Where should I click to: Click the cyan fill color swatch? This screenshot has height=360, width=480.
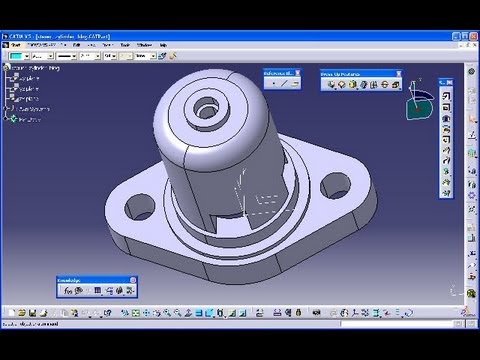(x=16, y=56)
